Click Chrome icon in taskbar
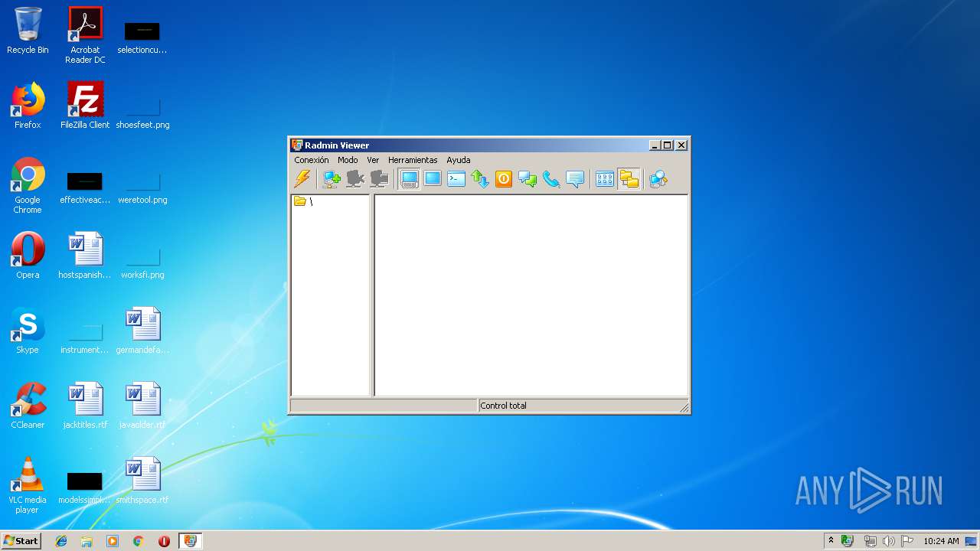 [x=139, y=541]
